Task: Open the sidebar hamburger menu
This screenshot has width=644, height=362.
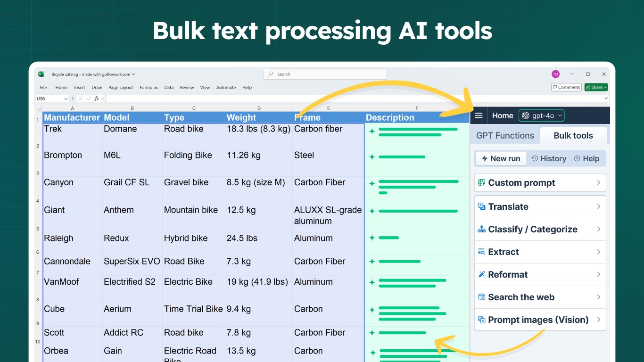Action: pyautogui.click(x=479, y=115)
